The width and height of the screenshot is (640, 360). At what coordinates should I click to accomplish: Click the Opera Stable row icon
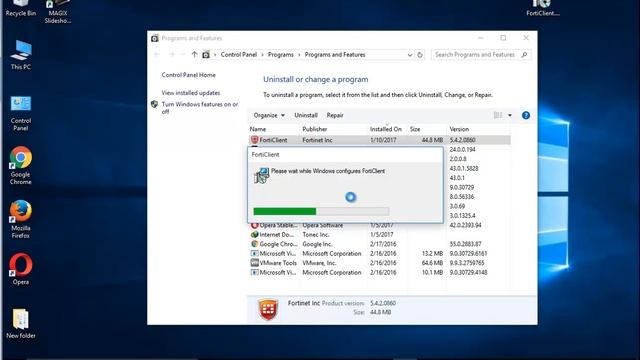tap(254, 225)
